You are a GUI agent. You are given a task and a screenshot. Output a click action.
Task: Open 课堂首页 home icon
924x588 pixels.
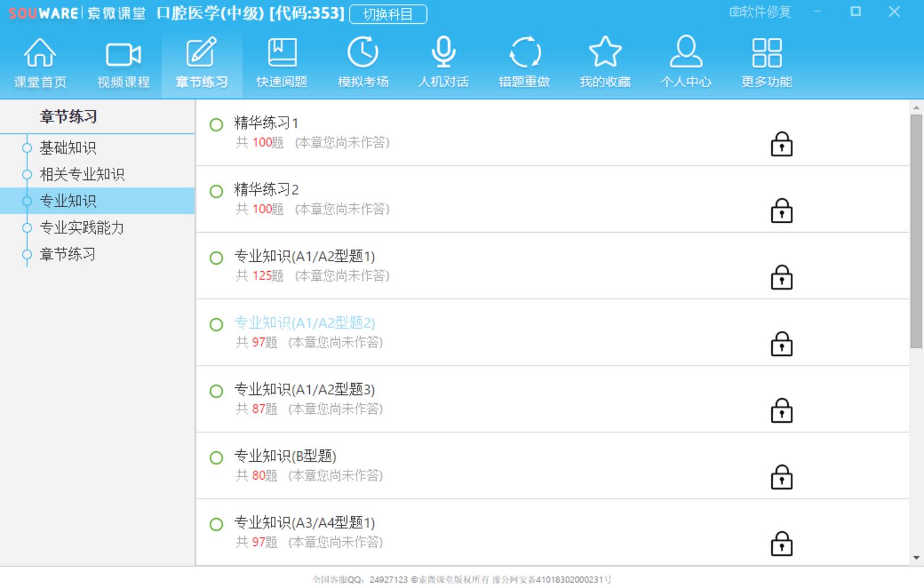[40, 62]
